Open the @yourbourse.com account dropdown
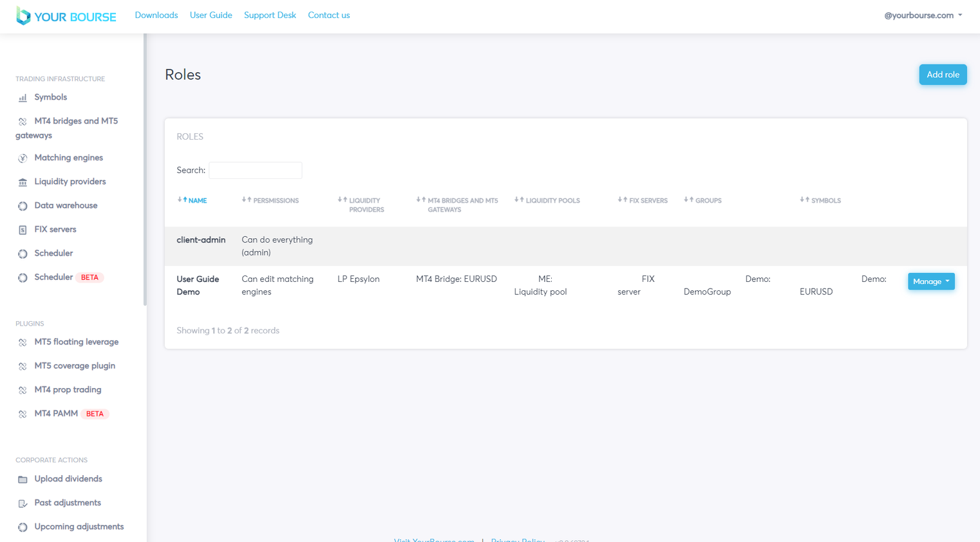Screen dimensions: 980x542 [923, 15]
